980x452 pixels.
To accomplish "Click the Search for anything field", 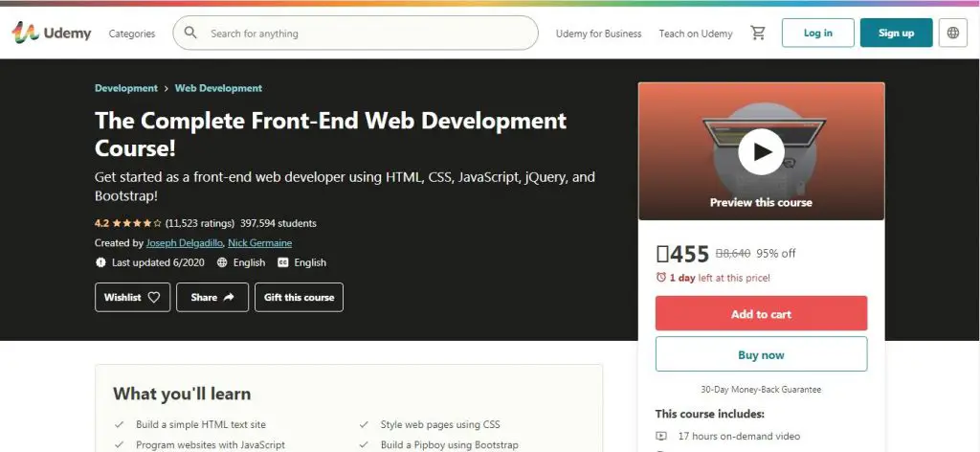I will click(364, 34).
